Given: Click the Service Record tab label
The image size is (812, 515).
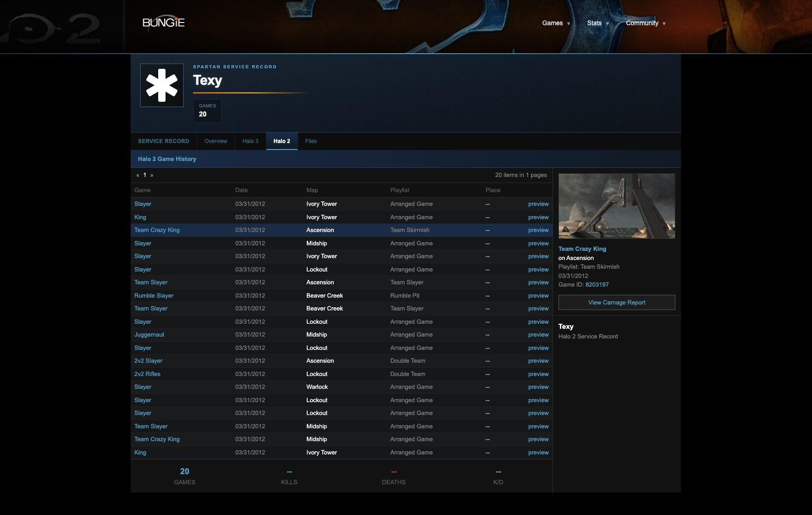Looking at the screenshot, I should pos(164,141).
